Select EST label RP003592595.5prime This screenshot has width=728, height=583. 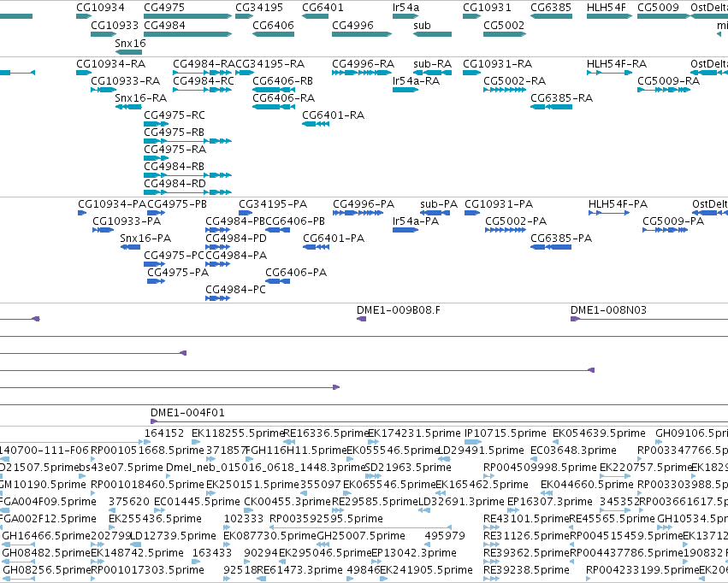327,519
